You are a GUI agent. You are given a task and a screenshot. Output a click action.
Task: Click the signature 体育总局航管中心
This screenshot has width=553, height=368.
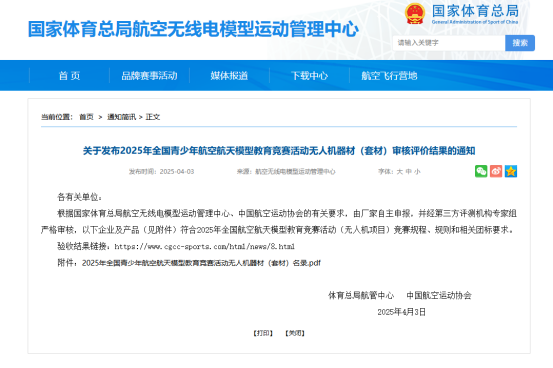(x=361, y=295)
